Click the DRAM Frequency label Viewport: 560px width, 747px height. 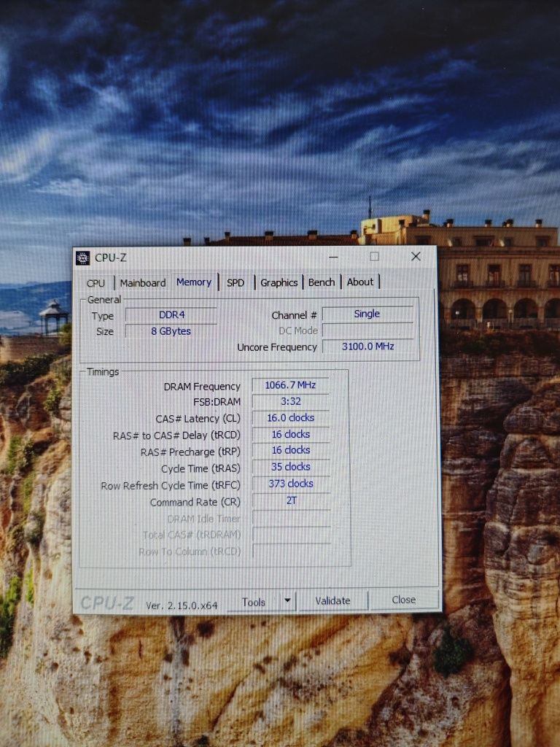click(x=202, y=387)
